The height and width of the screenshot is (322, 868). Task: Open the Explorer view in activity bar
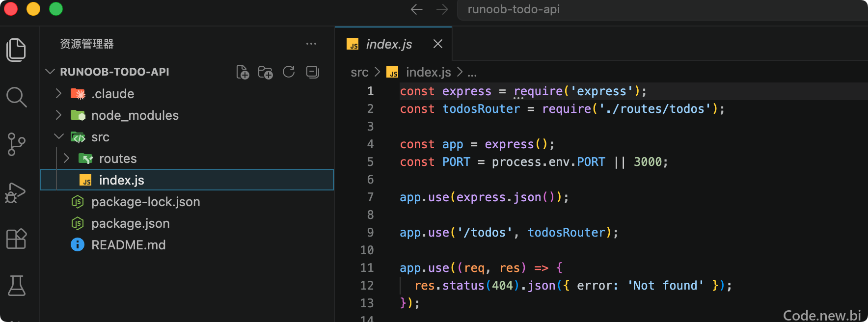(16, 50)
